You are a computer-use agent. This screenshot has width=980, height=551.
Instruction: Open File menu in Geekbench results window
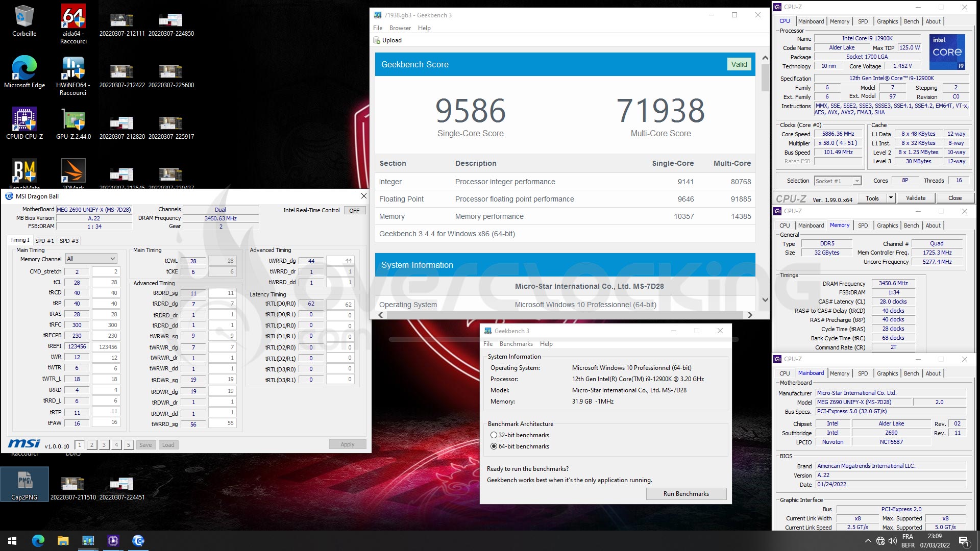pyautogui.click(x=378, y=28)
